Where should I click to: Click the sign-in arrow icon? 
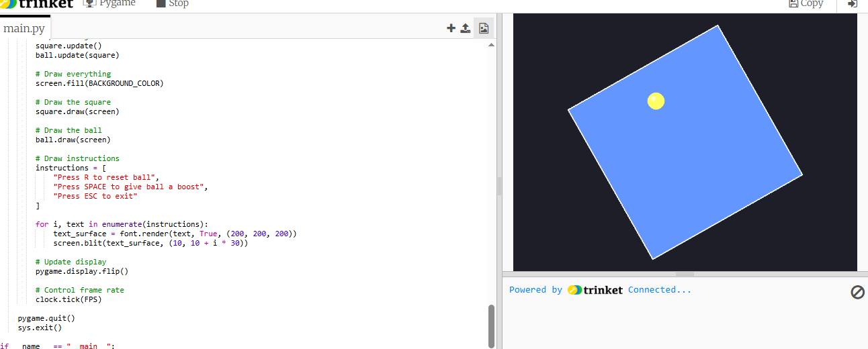[853, 4]
